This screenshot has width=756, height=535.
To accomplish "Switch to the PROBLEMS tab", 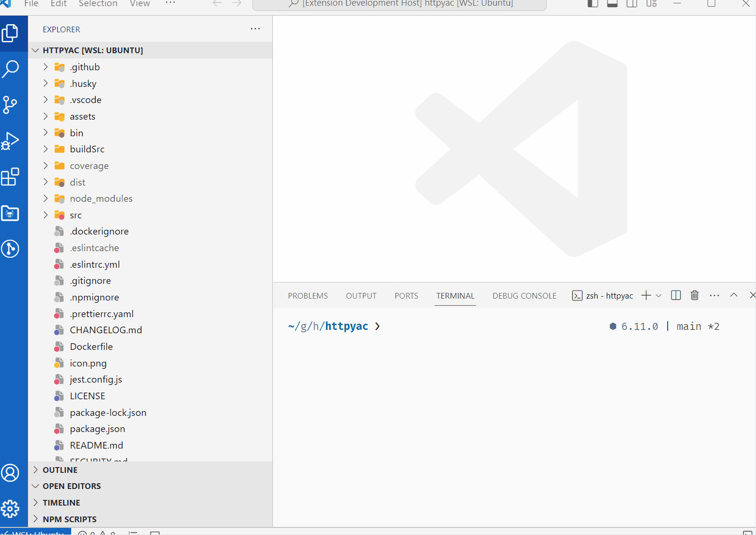I will pos(308,296).
